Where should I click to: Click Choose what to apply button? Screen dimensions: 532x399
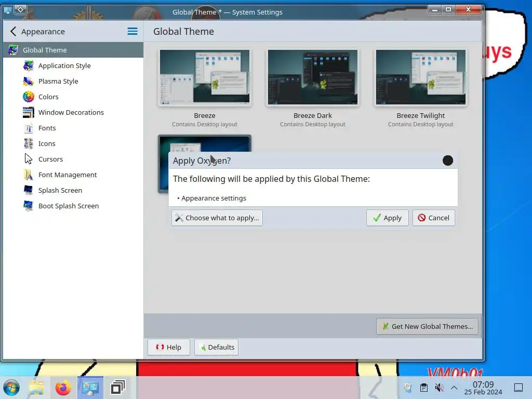tap(217, 218)
